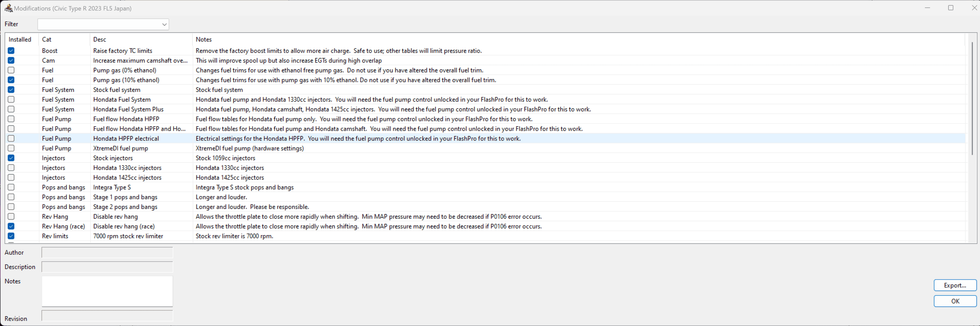Sort the list by the Cat column
The height and width of the screenshot is (326, 980).
[x=47, y=39]
